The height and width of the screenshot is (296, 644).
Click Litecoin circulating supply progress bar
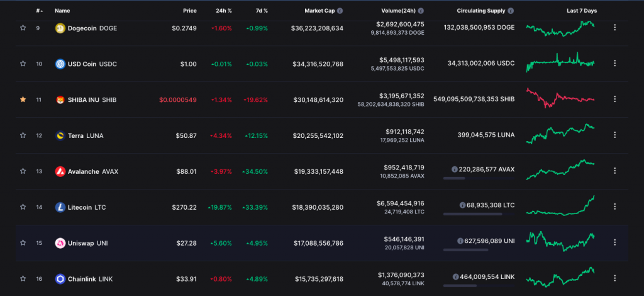coord(479,213)
